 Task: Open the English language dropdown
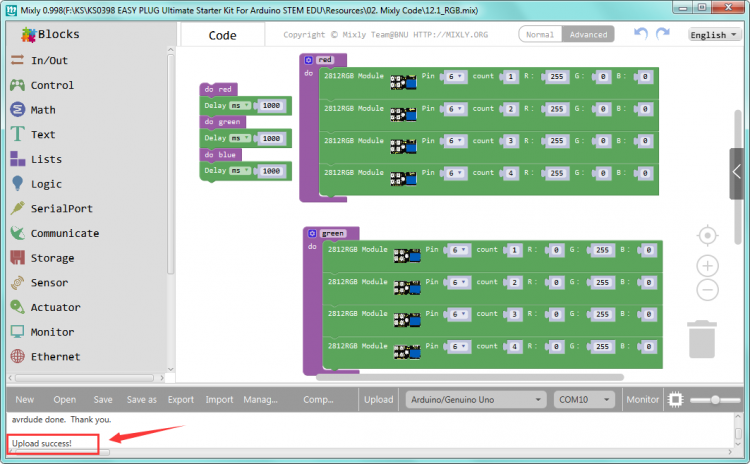(x=715, y=35)
